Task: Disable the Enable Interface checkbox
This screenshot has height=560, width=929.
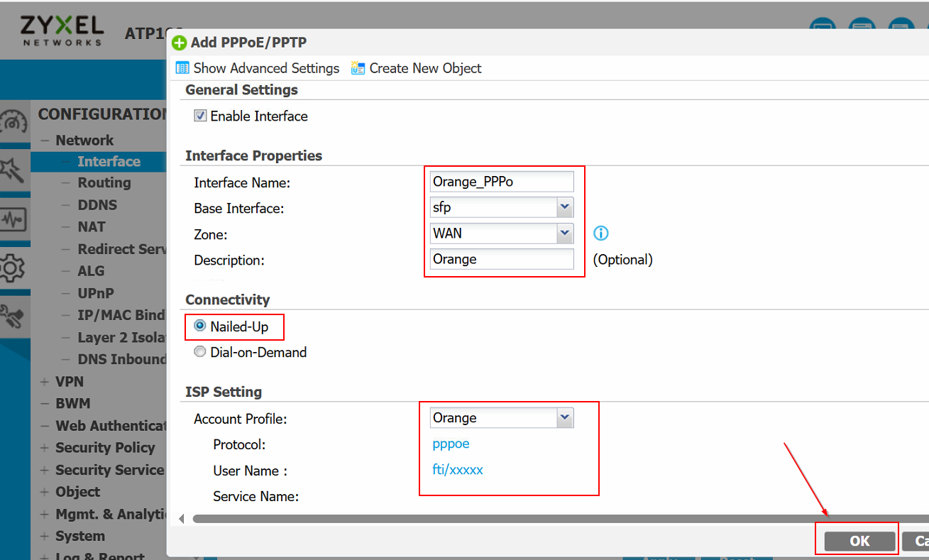Action: [200, 116]
